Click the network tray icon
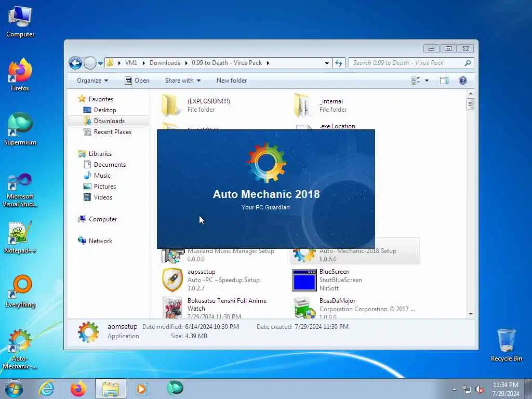532x399 pixels. [x=467, y=390]
